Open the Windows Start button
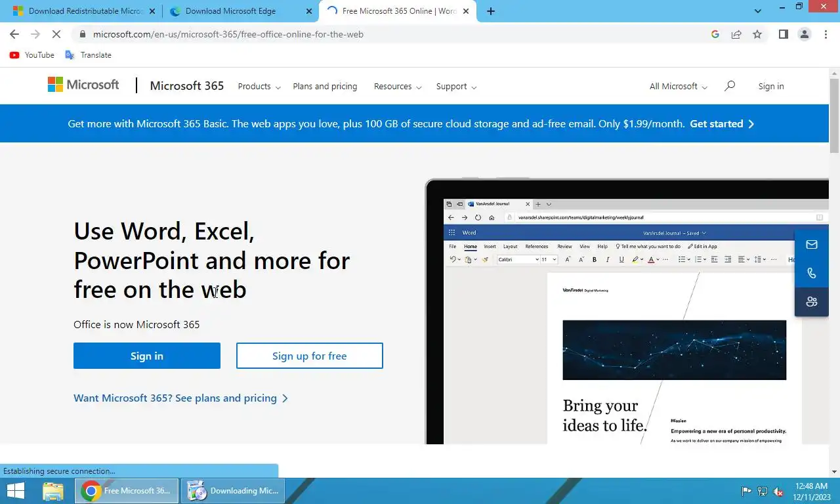Viewport: 840px width, 504px height. [x=16, y=491]
